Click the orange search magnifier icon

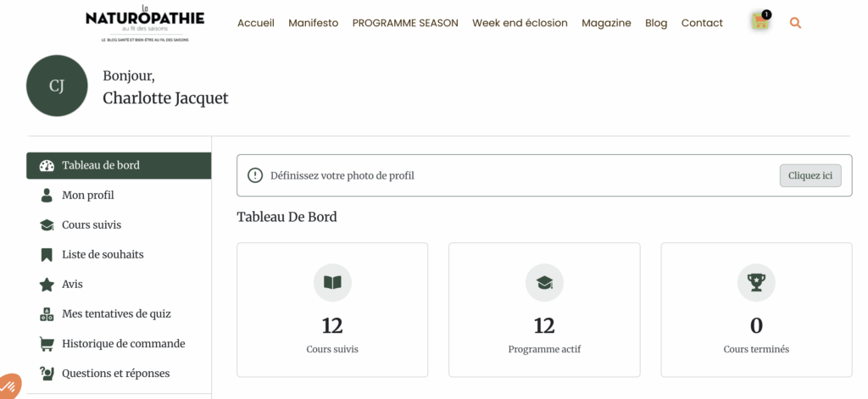tap(795, 23)
